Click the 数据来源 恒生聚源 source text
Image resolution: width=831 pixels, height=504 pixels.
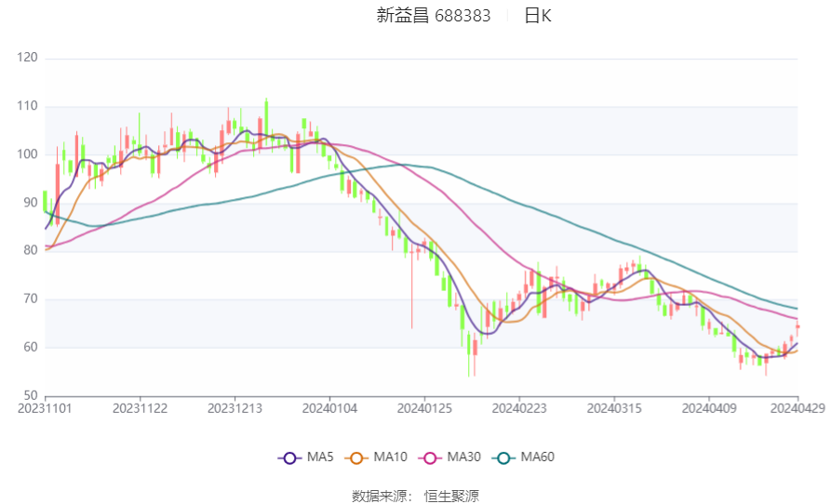tap(415, 496)
